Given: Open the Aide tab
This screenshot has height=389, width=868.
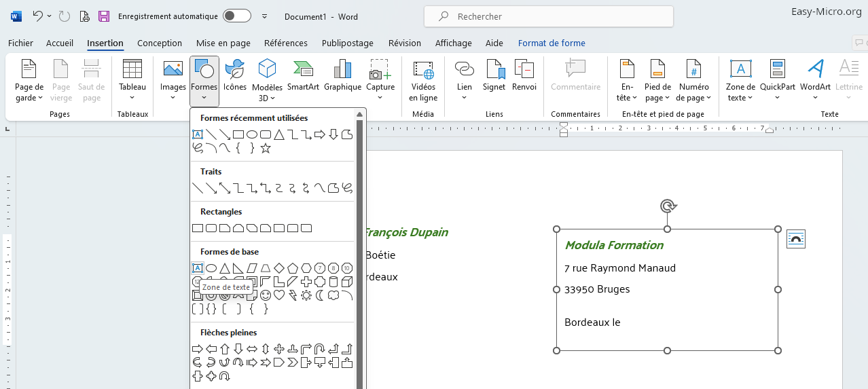Looking at the screenshot, I should tap(494, 43).
